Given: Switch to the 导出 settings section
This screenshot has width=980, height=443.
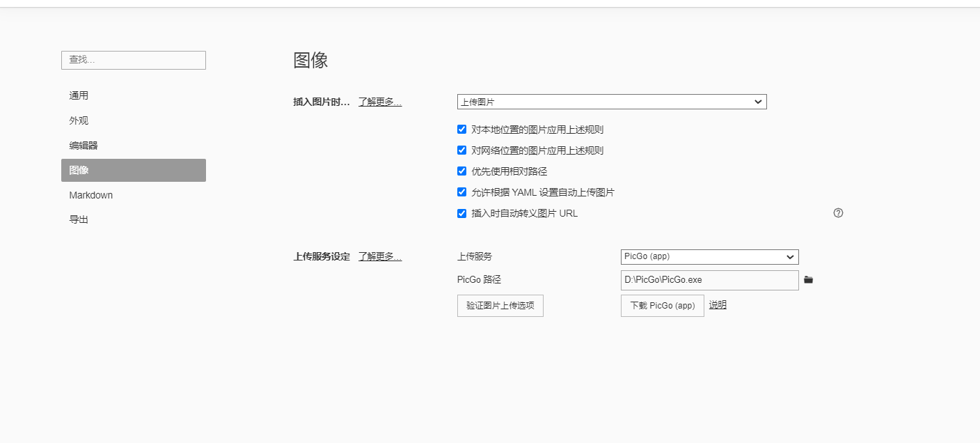Looking at the screenshot, I should [134, 219].
